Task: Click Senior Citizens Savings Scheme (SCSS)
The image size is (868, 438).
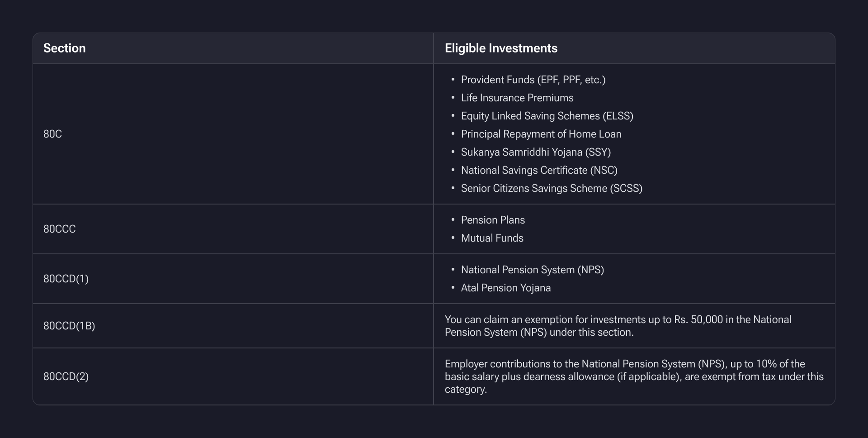Action: pos(551,188)
